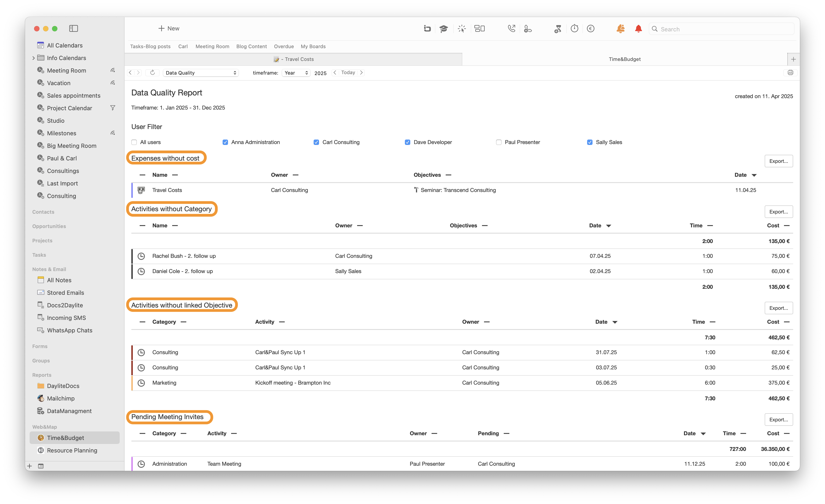Open the graduation cap learning icon
Viewport: 825px width, 504px height.
pyautogui.click(x=444, y=29)
